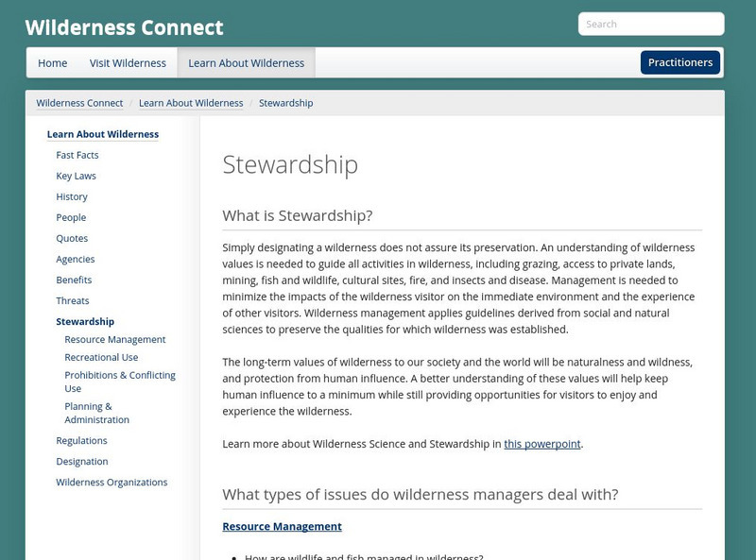Open the Visit Wilderness menu
The height and width of the screenshot is (560, 756).
(x=128, y=63)
